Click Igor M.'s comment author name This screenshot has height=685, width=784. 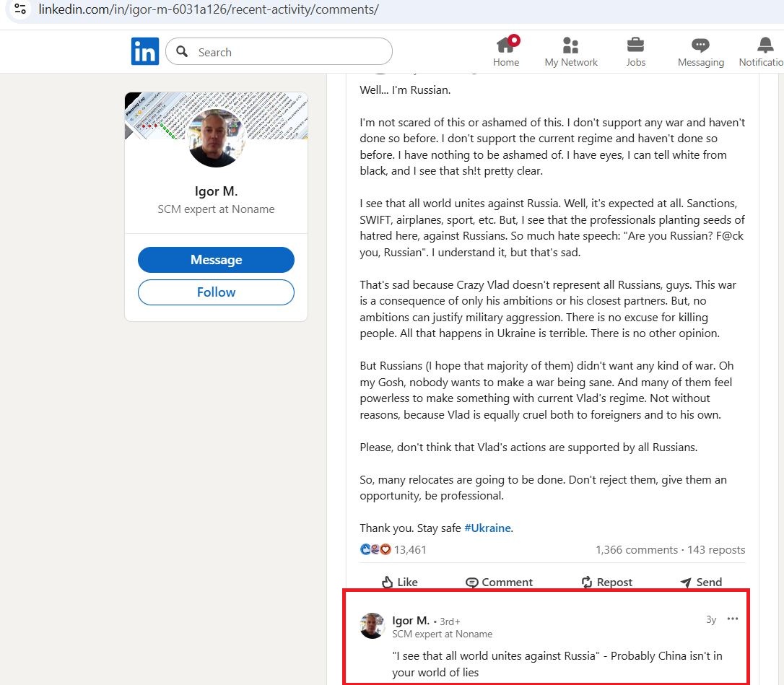(411, 620)
